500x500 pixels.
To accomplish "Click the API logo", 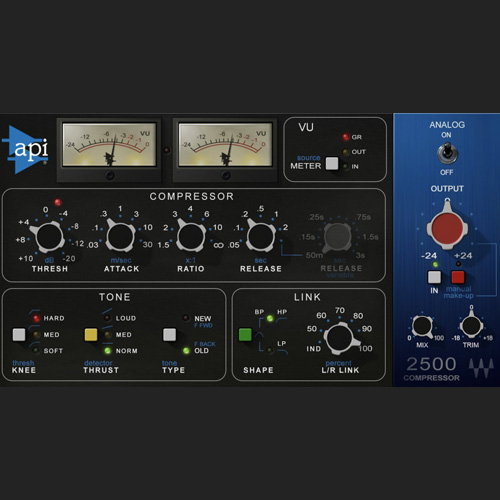I will point(26,149).
